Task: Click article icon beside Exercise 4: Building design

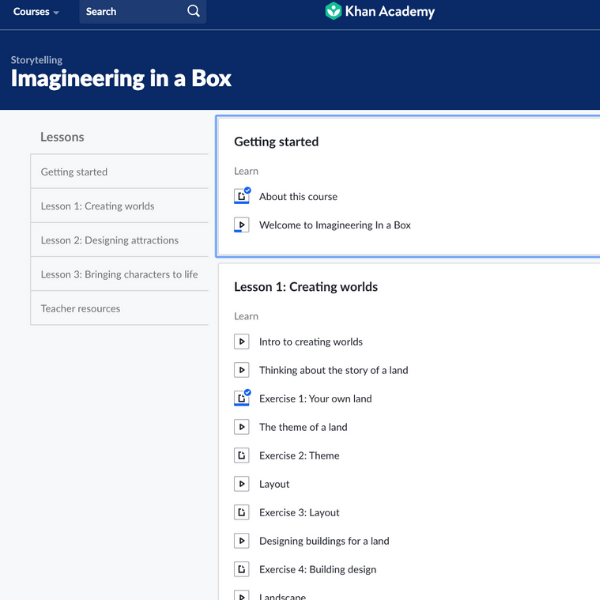Action: 241,569
